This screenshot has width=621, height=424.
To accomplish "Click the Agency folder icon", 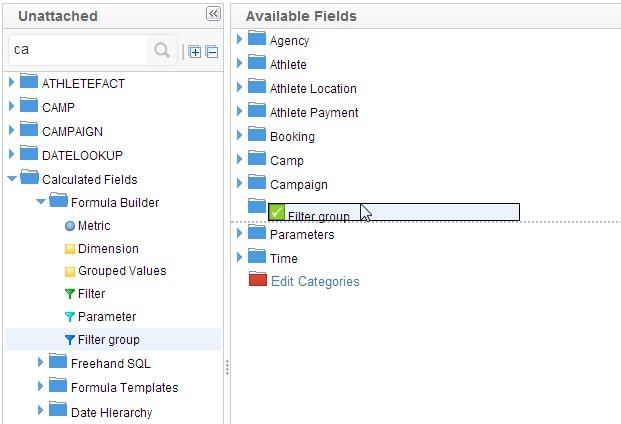I will (257, 38).
